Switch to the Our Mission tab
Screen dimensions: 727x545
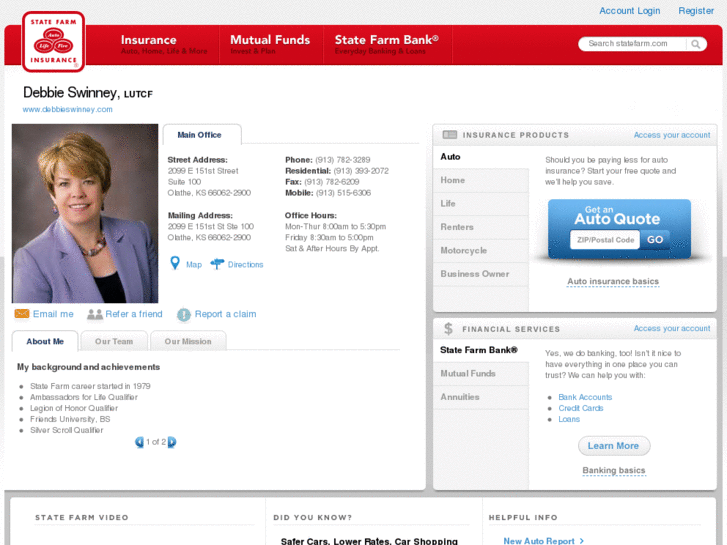pos(188,342)
